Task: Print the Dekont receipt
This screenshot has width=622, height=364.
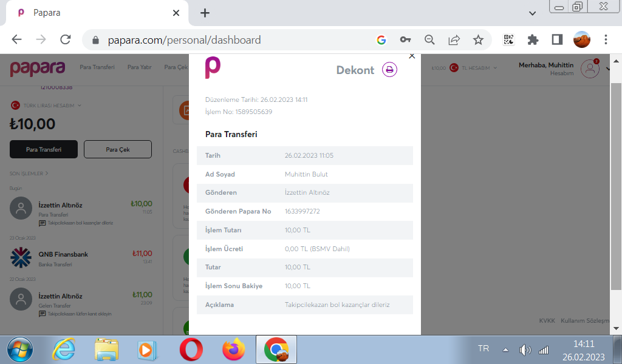Action: tap(389, 70)
